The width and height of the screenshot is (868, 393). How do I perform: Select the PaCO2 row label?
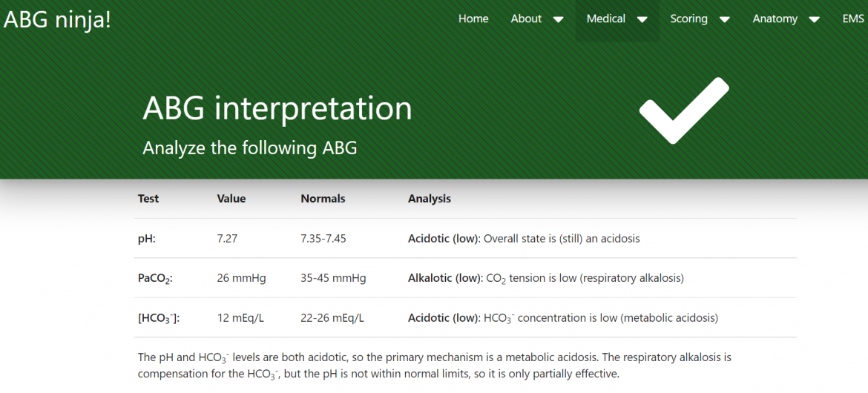pyautogui.click(x=155, y=279)
